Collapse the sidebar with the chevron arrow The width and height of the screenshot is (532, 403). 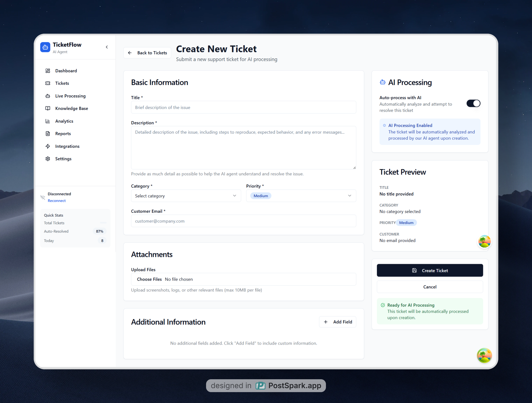(x=107, y=47)
